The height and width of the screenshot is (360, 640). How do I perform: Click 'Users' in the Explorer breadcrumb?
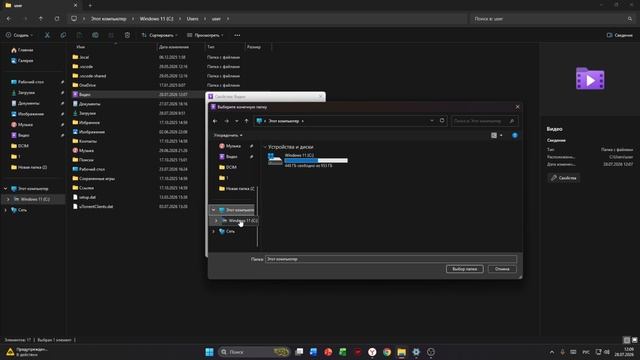[x=192, y=19]
